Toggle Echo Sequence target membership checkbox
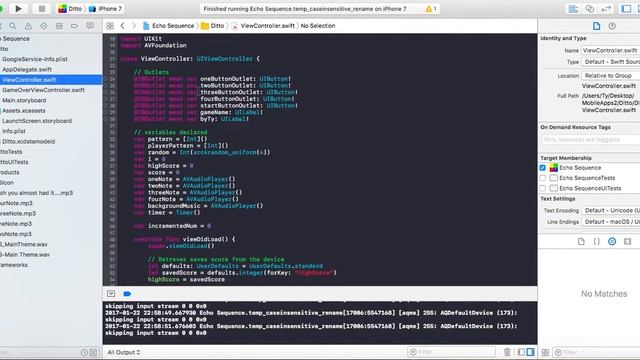This screenshot has width=640, height=360. tap(542, 168)
